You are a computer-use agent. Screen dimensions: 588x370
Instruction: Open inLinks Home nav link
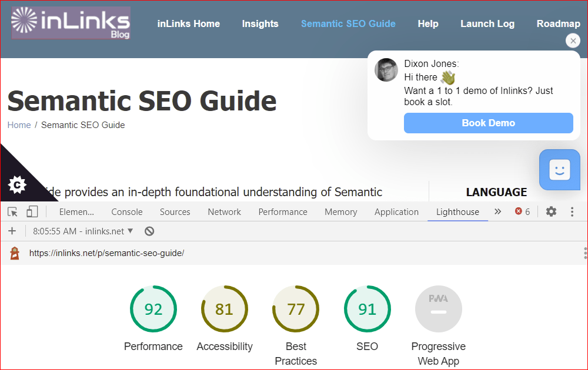coord(189,23)
